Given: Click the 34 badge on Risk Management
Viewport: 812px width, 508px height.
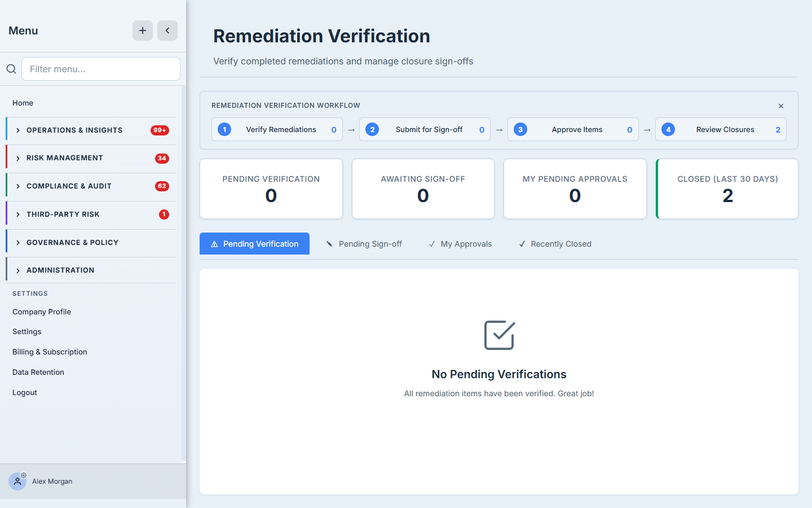Looking at the screenshot, I should click(x=162, y=158).
